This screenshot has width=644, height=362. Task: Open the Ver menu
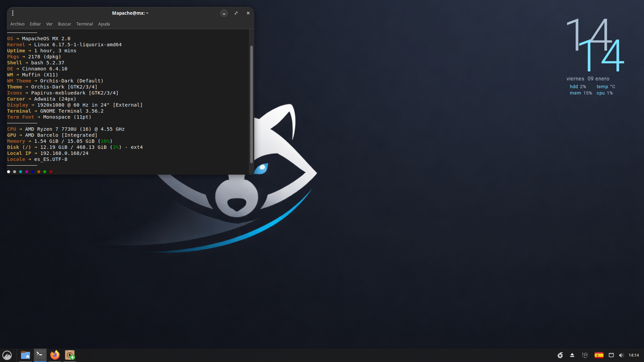pos(49,24)
